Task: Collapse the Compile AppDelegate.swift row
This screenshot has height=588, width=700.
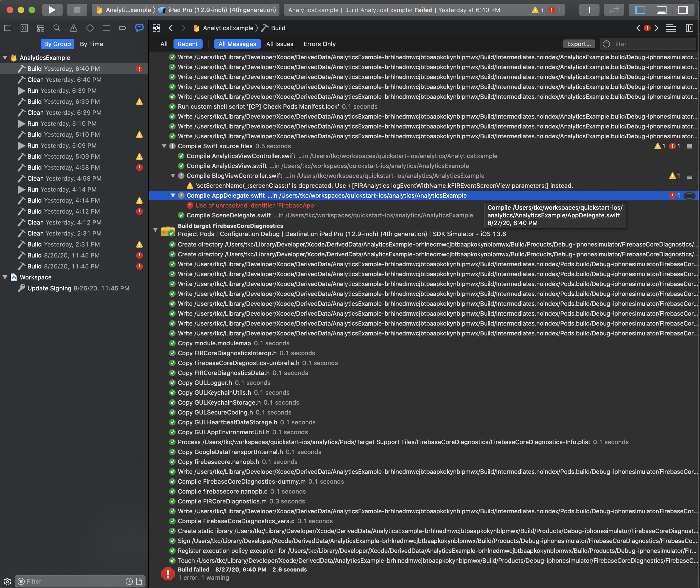Action: click(173, 195)
